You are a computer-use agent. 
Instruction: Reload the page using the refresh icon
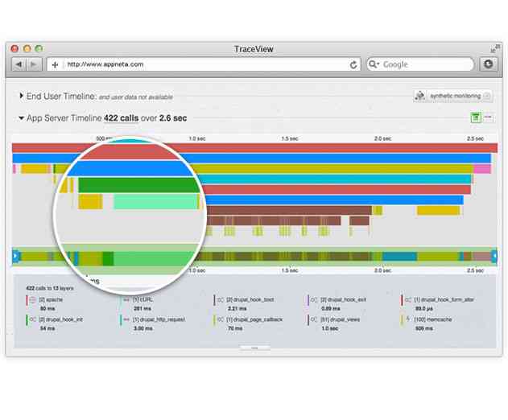[x=353, y=64]
